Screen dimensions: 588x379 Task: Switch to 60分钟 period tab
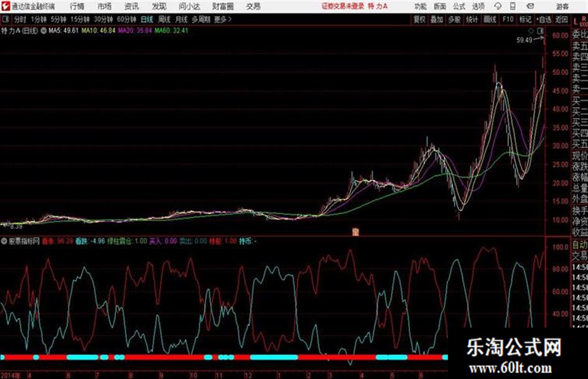click(x=127, y=19)
